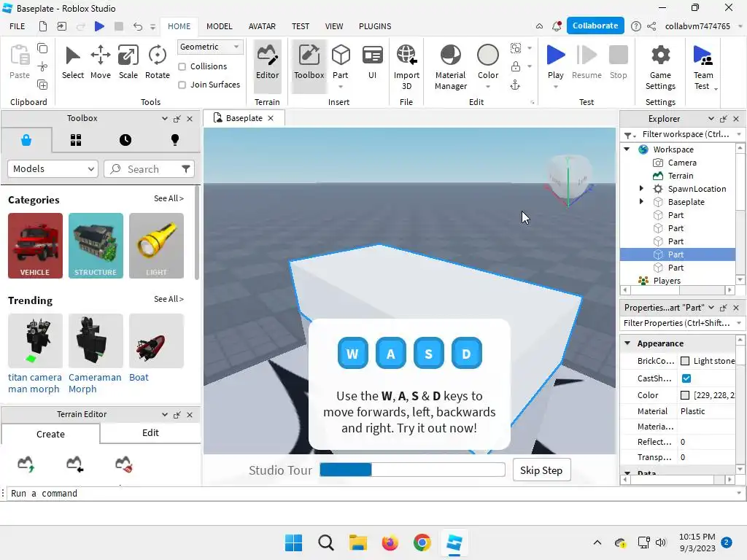Open Toolbox Marketplace tab
Viewport: 747px width, 560px height.
26,140
